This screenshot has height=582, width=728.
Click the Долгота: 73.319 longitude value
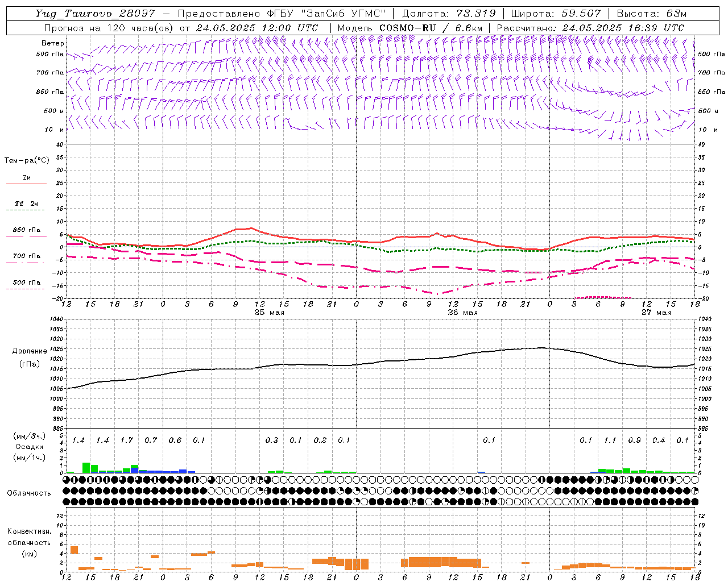tap(449, 14)
